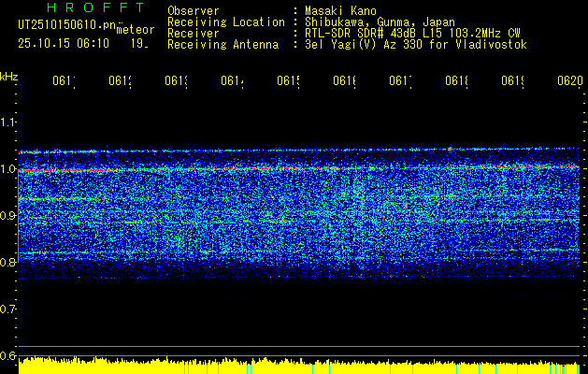588x374 pixels.
Task: Click the HROFFT title text
Action: (96, 7)
